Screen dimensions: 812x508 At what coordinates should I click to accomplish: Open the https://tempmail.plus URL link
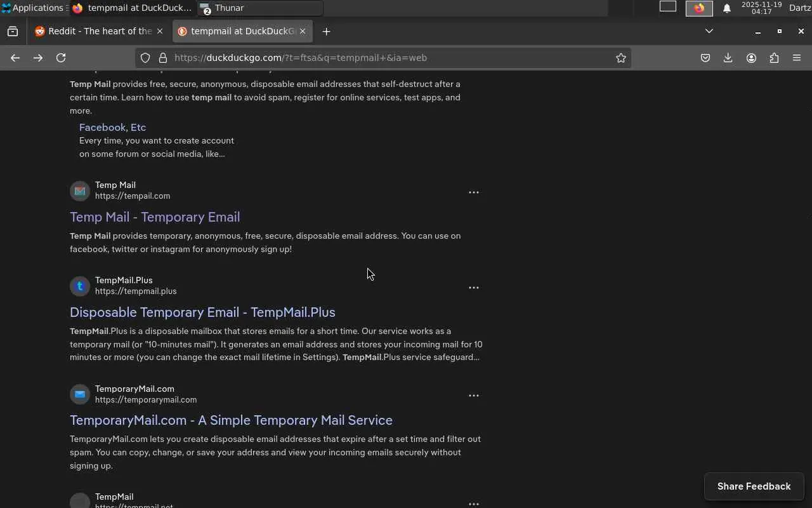(x=136, y=291)
